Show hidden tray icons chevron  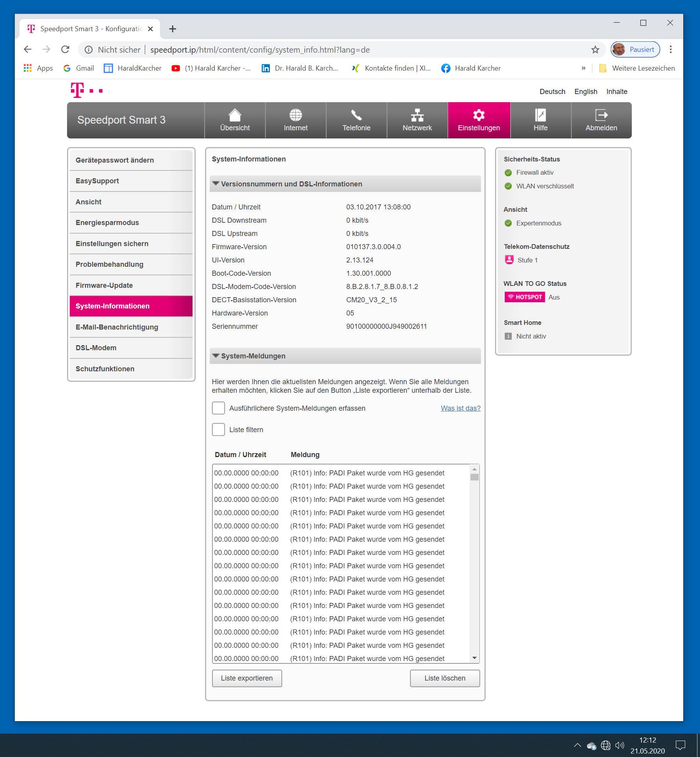577,745
